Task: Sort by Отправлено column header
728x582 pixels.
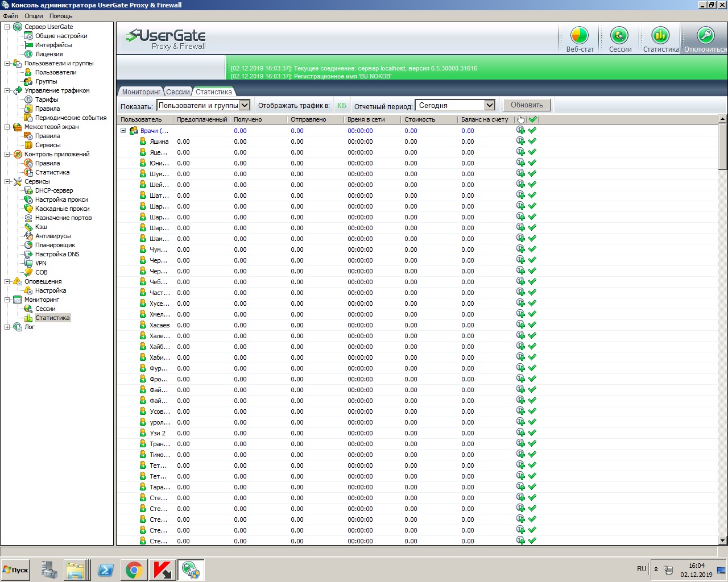Action: tap(316, 119)
